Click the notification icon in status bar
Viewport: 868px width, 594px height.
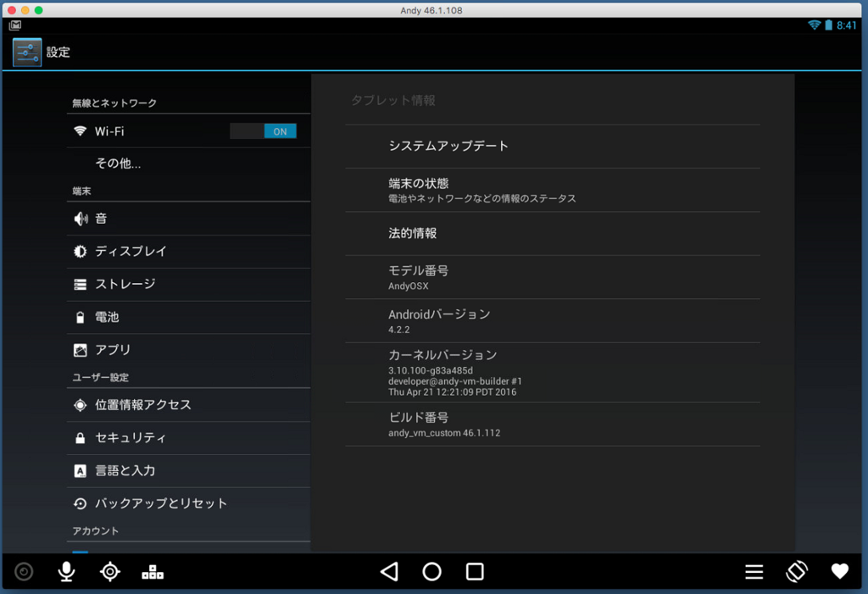pos(15,25)
